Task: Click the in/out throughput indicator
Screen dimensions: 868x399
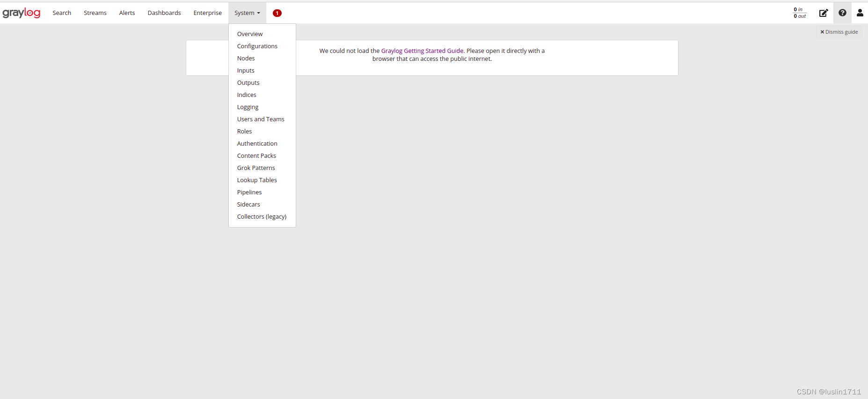Action: tap(800, 13)
